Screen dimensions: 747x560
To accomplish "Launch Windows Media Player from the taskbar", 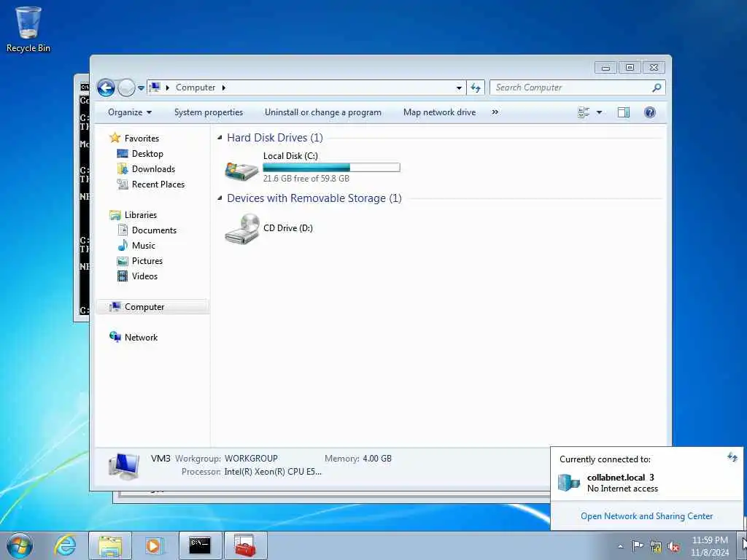I will click(x=154, y=545).
